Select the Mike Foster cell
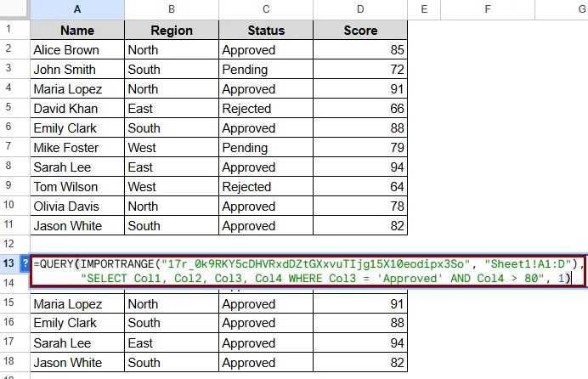This screenshot has height=379, width=588. [77, 147]
